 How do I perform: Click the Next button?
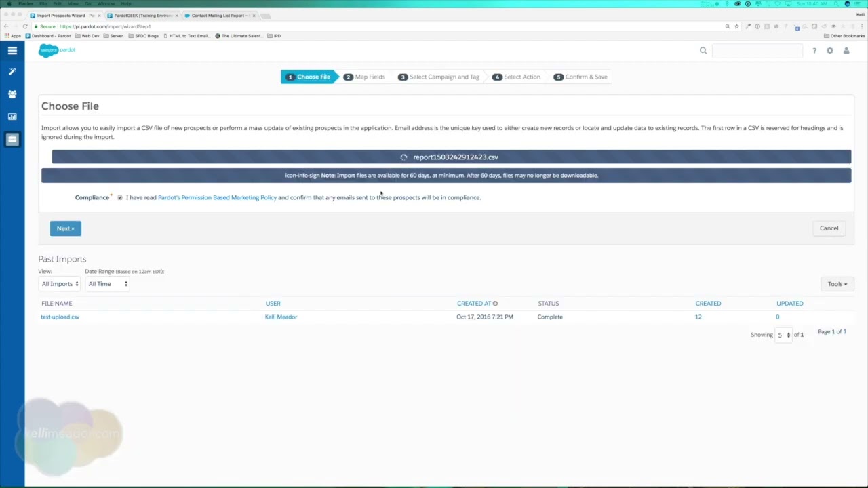click(65, 228)
